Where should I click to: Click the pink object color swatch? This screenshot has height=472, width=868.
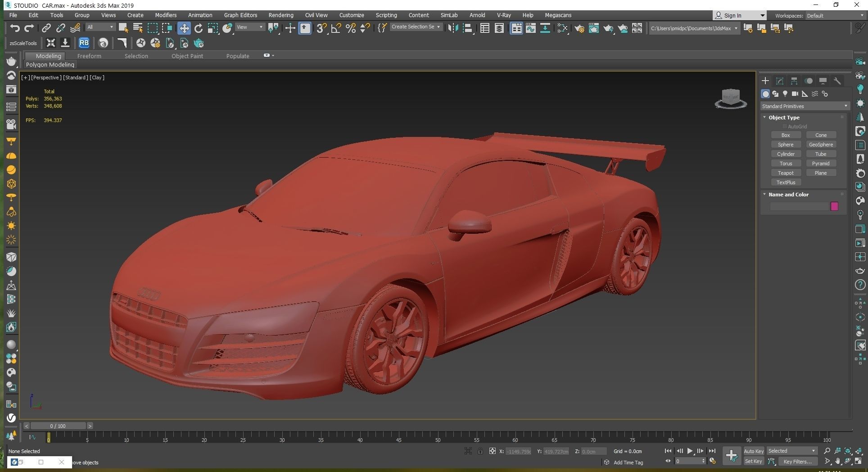pos(834,206)
